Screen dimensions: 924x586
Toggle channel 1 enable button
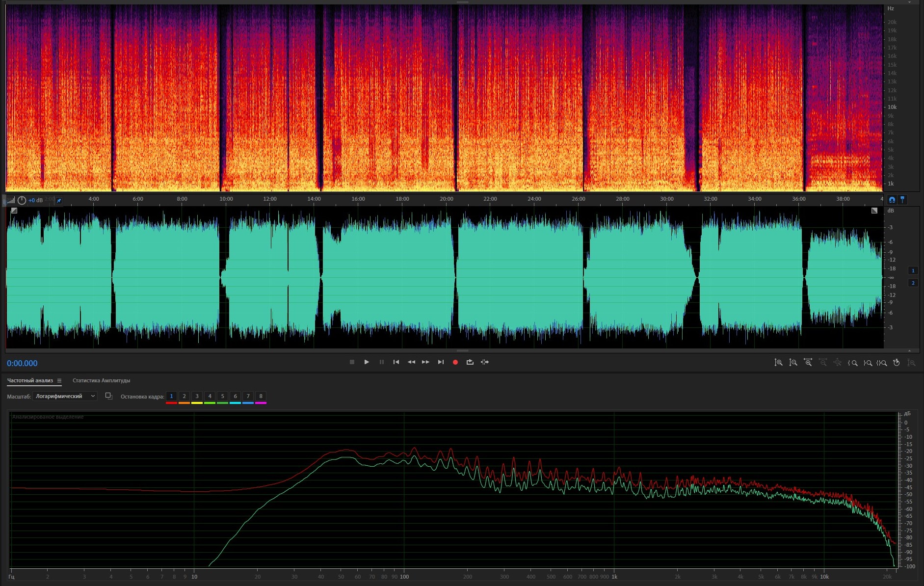(913, 270)
